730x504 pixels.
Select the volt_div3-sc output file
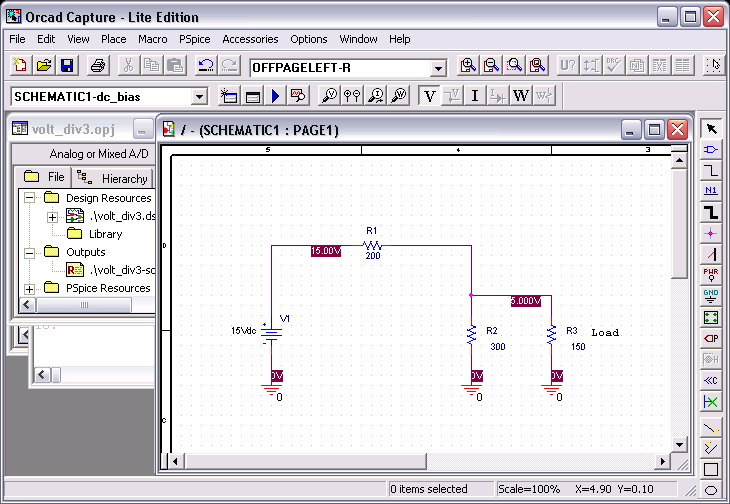122,270
